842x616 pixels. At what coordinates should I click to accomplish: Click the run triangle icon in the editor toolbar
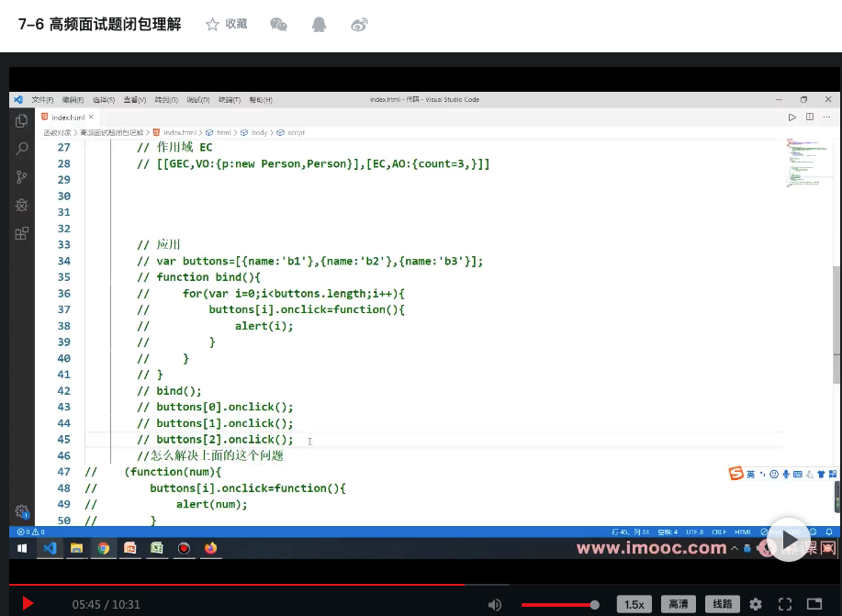(792, 118)
